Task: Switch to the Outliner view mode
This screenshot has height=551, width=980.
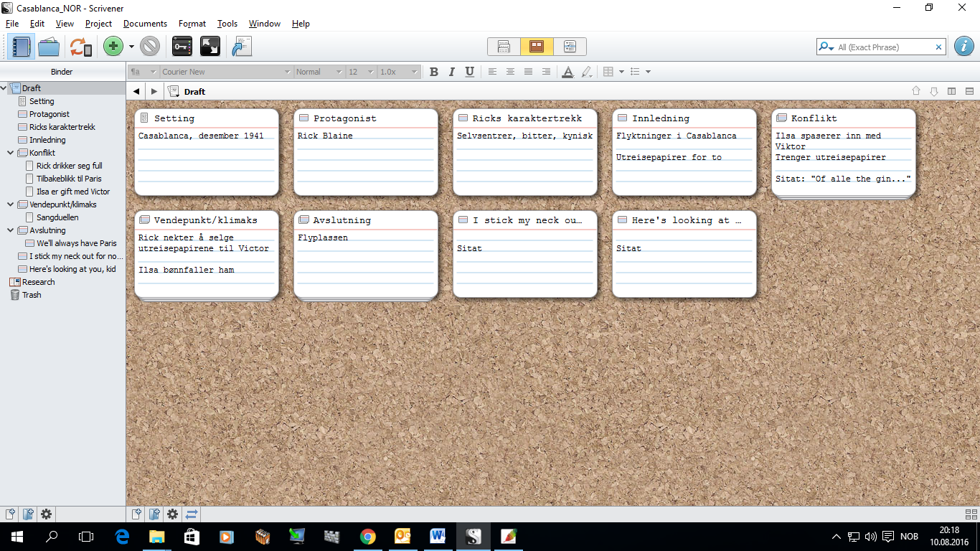Action: coord(570,46)
